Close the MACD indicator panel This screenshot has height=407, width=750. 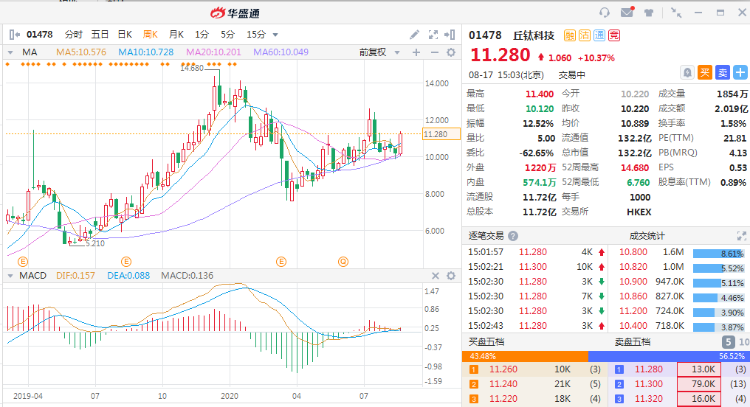[x=435, y=275]
